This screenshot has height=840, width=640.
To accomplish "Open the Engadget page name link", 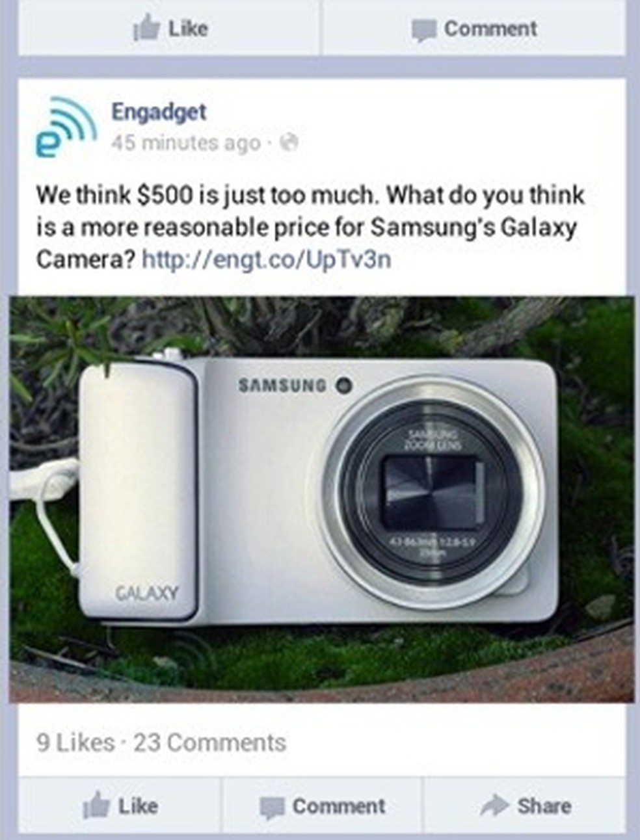I will [159, 111].
